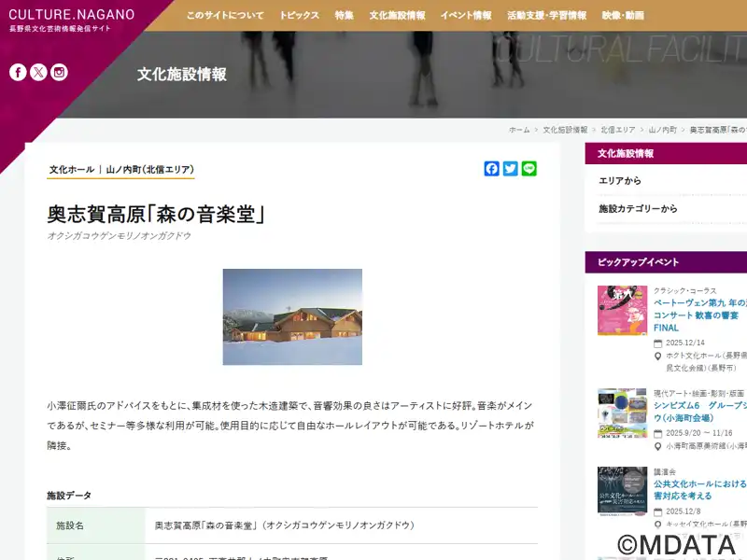Viewport: 747px width, 560px height.
Task: Share page via Twitter share icon
Action: (x=511, y=169)
